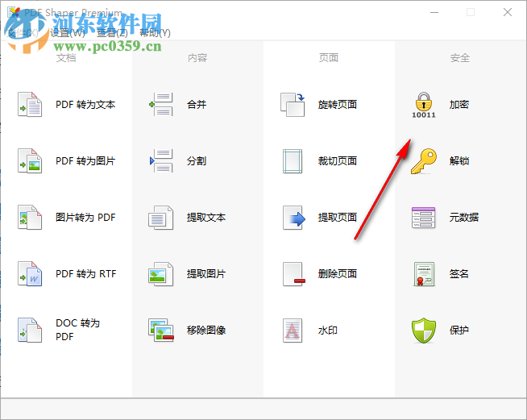Viewport: 527px width, 420px height.
Task: Click the 签名 text label
Action: [459, 274]
